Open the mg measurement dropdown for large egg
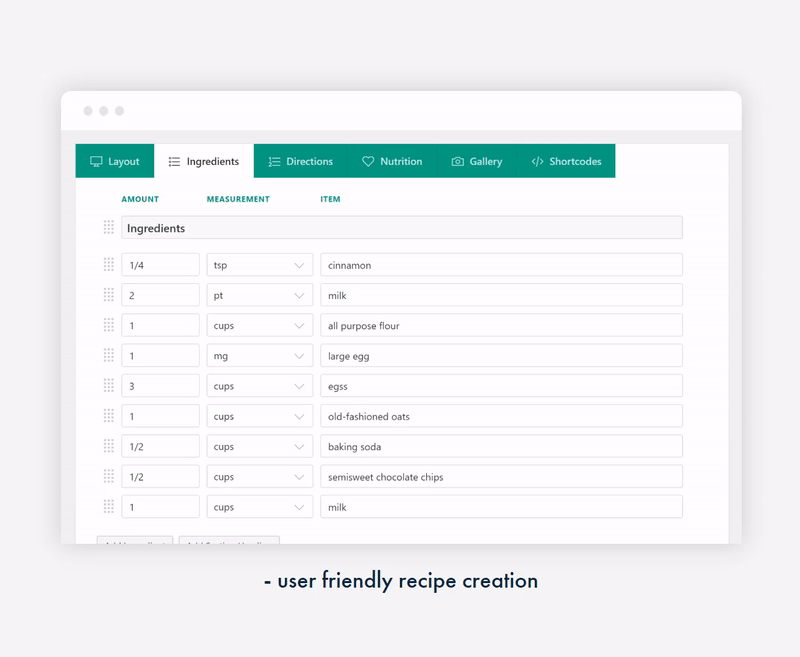 pyautogui.click(x=259, y=356)
